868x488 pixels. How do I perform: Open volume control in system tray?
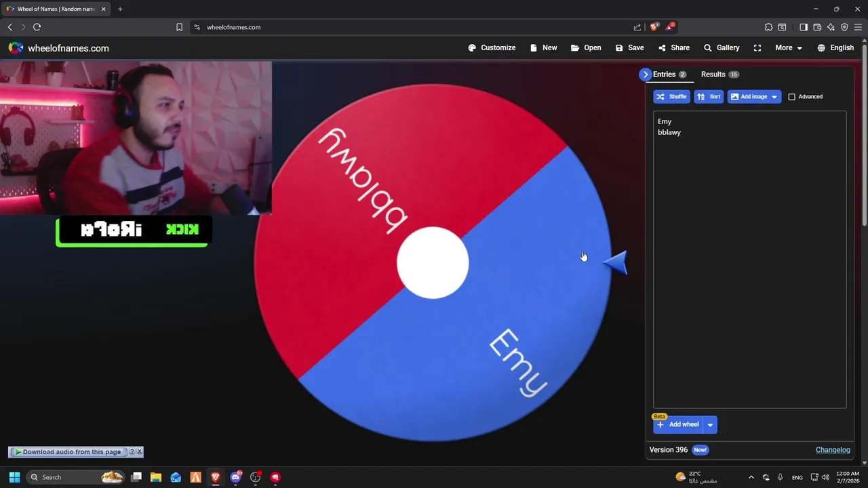pos(825,477)
